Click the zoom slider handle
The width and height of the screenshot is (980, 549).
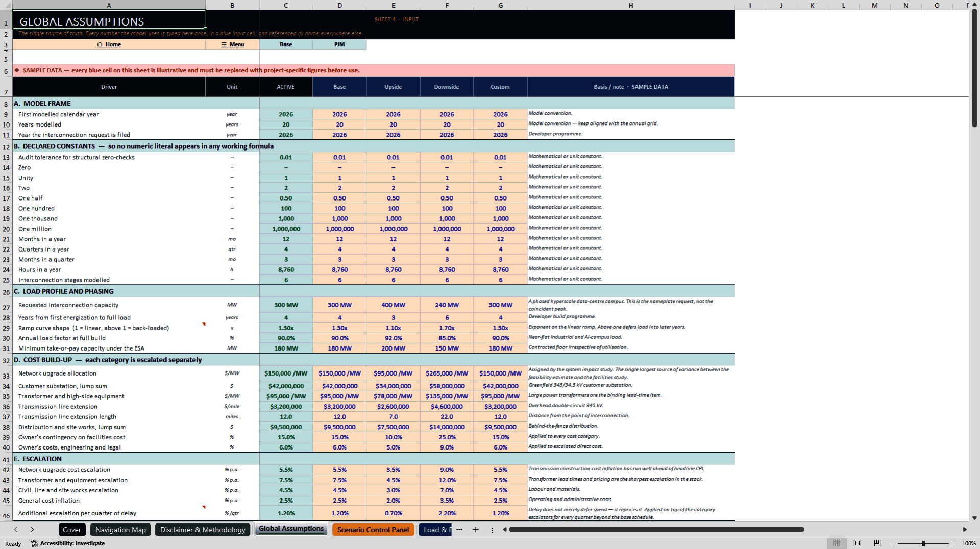tap(923, 543)
